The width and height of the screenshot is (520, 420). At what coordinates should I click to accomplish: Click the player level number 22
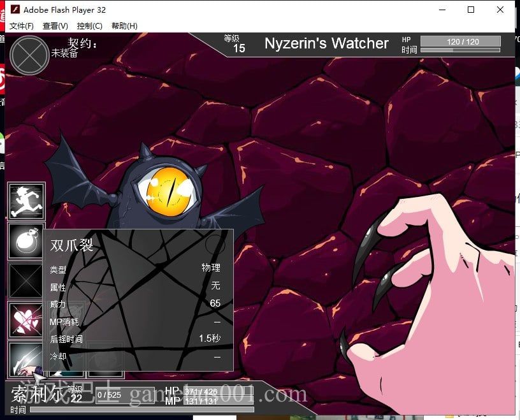tap(76, 398)
